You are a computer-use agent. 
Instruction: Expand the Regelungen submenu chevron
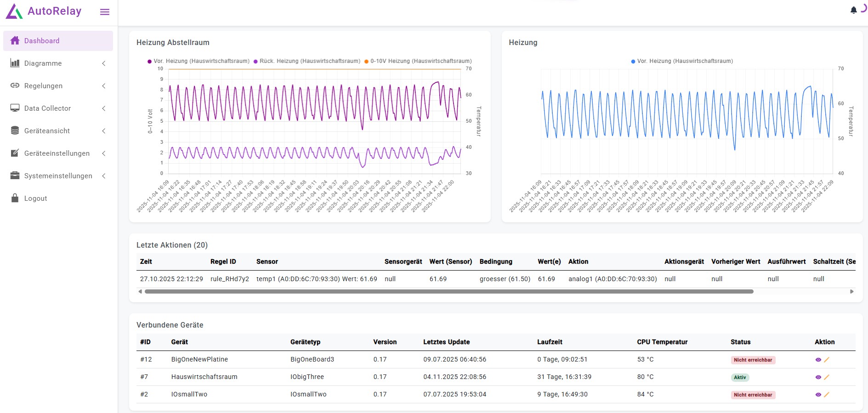pyautogui.click(x=104, y=86)
